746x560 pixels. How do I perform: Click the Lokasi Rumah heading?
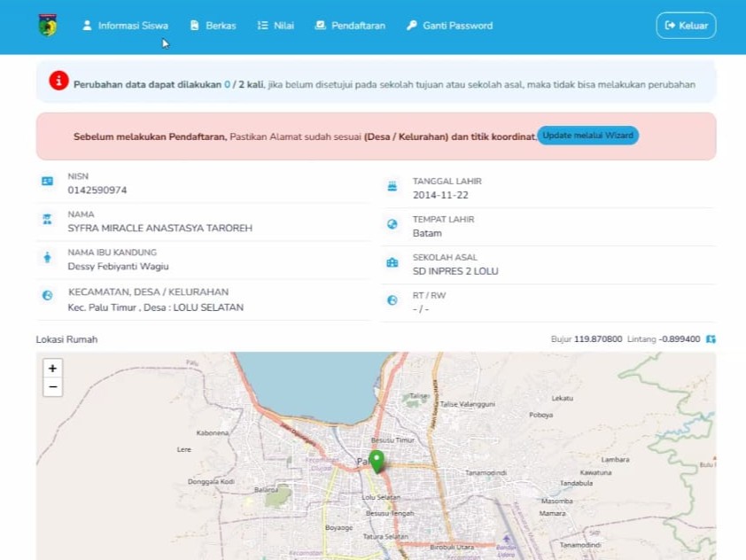coord(66,339)
